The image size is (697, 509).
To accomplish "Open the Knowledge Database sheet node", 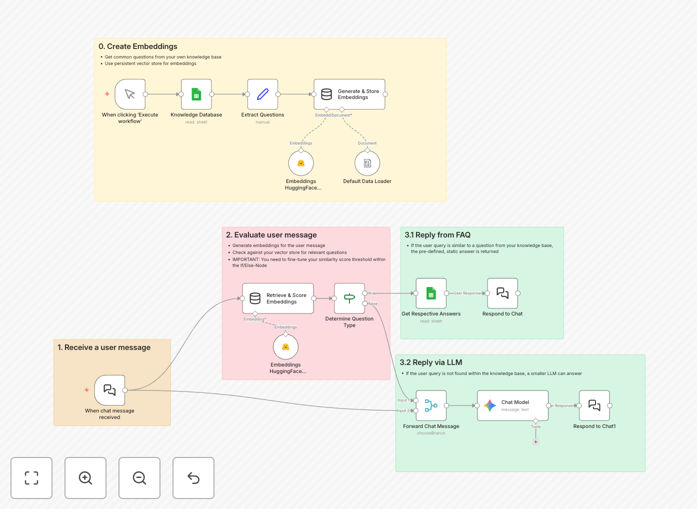I will 196,94.
